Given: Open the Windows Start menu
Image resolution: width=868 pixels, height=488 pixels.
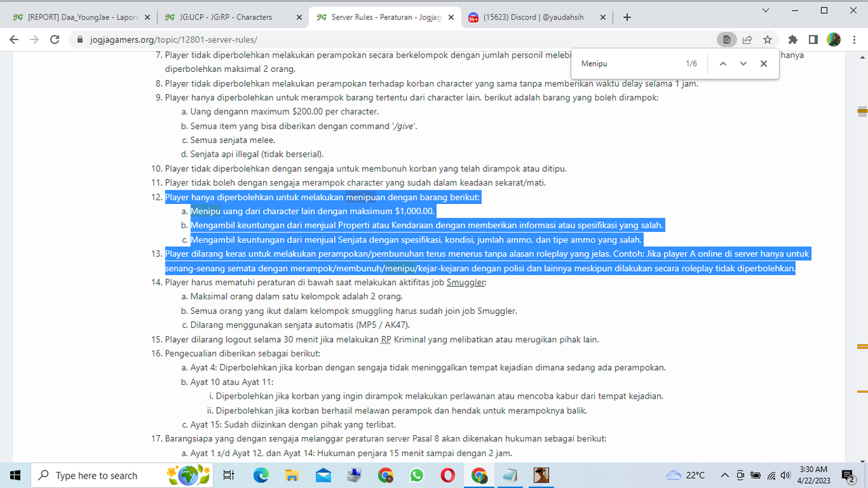Looking at the screenshot, I should (15, 475).
